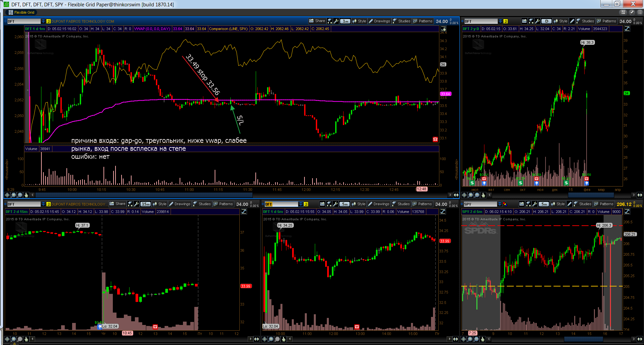The image size is (644, 345).
Task: Click settings wrench in DFT 15m chart
Action: pyautogui.click(x=136, y=204)
